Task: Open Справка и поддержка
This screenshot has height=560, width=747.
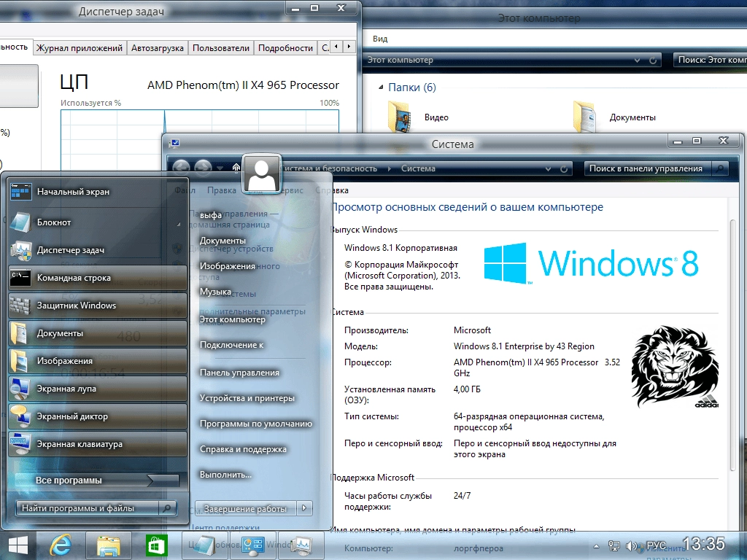Action: point(243,449)
